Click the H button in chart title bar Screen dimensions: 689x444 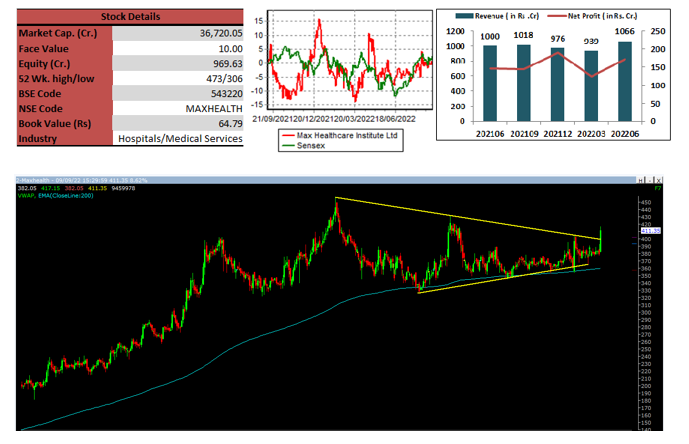point(641,180)
